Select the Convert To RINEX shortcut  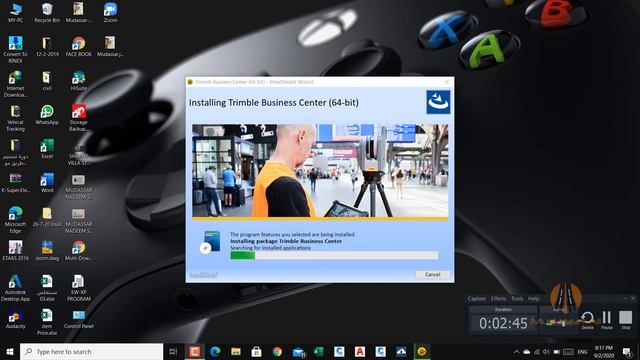pyautogui.click(x=16, y=49)
